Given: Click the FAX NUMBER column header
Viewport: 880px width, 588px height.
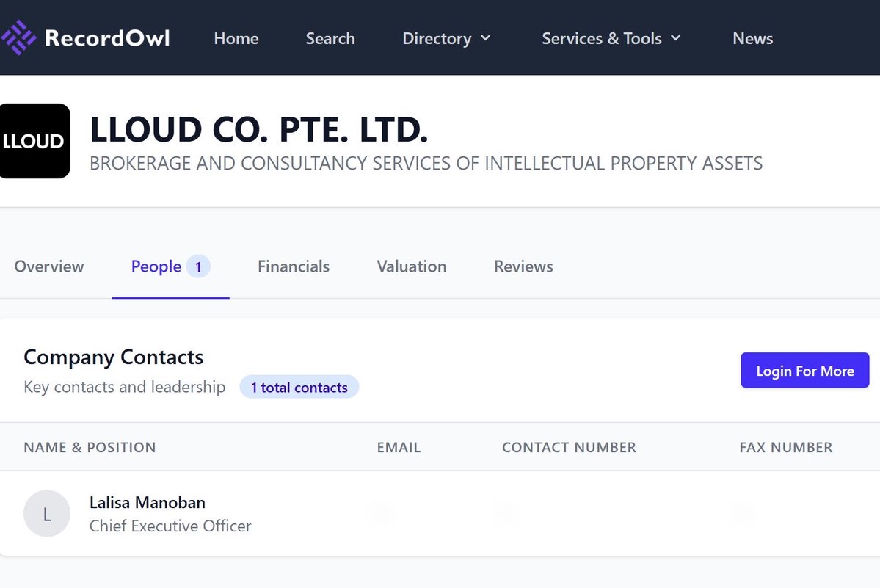Looking at the screenshot, I should point(786,448).
